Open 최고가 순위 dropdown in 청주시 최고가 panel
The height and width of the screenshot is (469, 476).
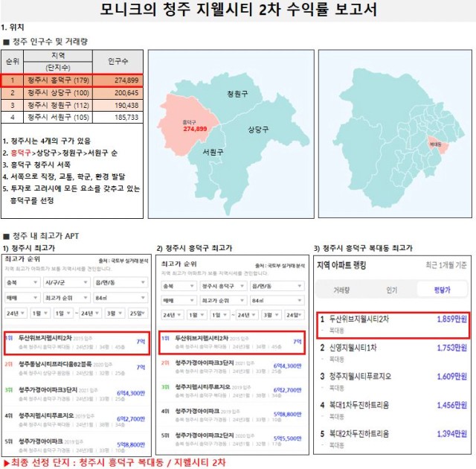(x=66, y=298)
